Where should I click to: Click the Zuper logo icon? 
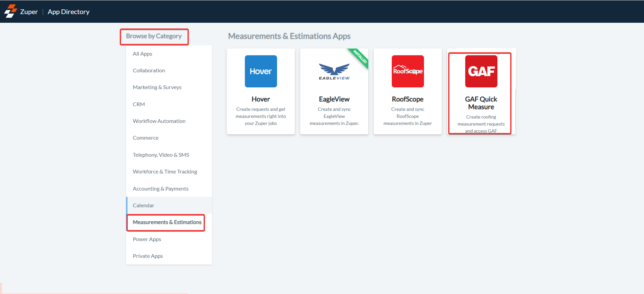tap(10, 11)
